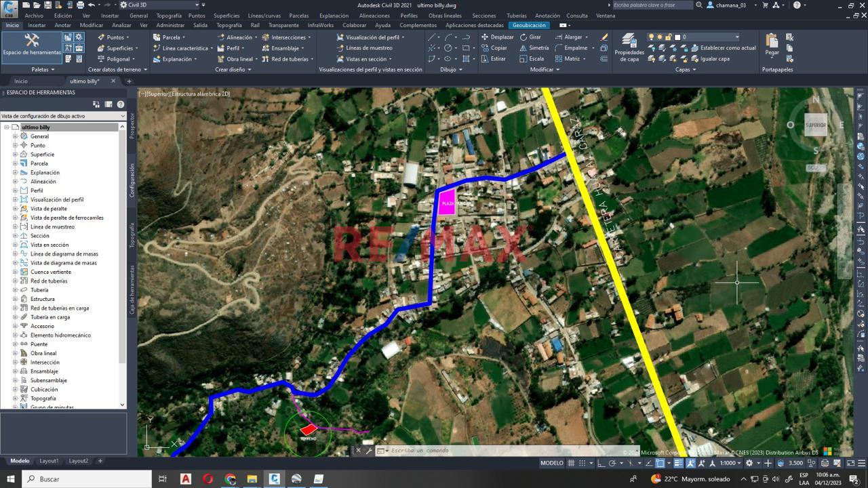Image resolution: width=868 pixels, height=488 pixels.
Task: Click the Simetría mirror tool
Action: [534, 48]
